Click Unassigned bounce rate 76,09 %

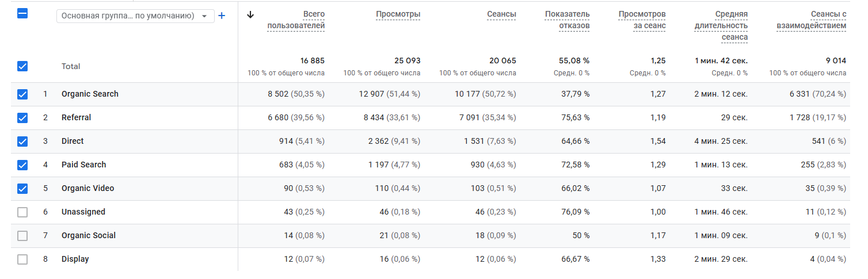pos(576,212)
